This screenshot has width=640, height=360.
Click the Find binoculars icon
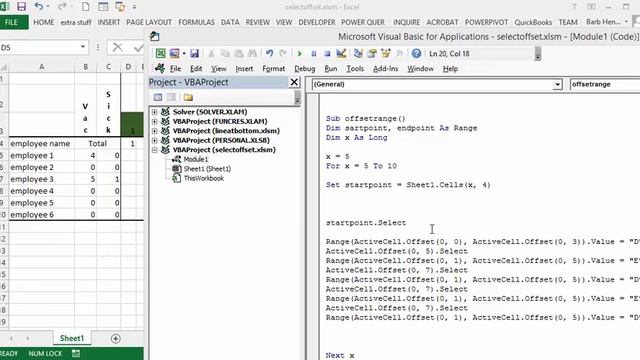click(x=253, y=53)
